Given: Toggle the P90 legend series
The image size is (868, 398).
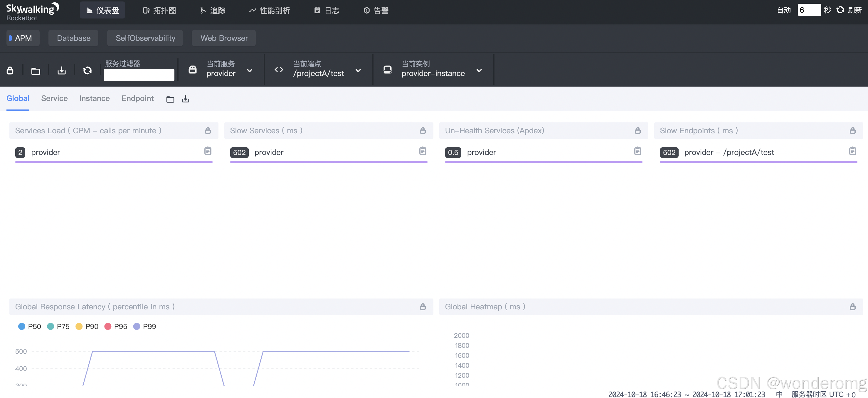Looking at the screenshot, I should 87,326.
